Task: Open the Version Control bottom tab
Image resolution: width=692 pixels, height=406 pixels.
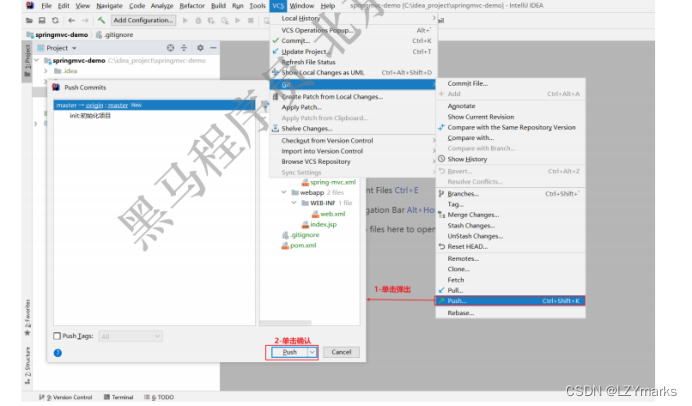Action: [x=66, y=397]
